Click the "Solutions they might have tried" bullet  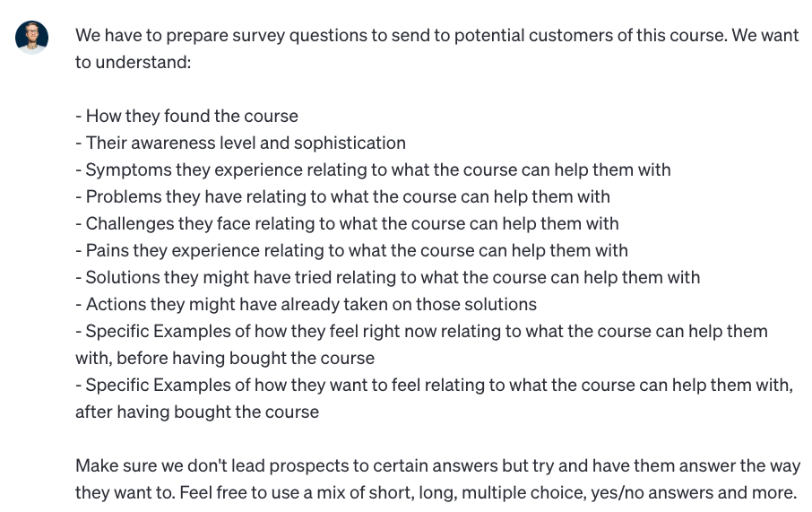[x=388, y=278]
